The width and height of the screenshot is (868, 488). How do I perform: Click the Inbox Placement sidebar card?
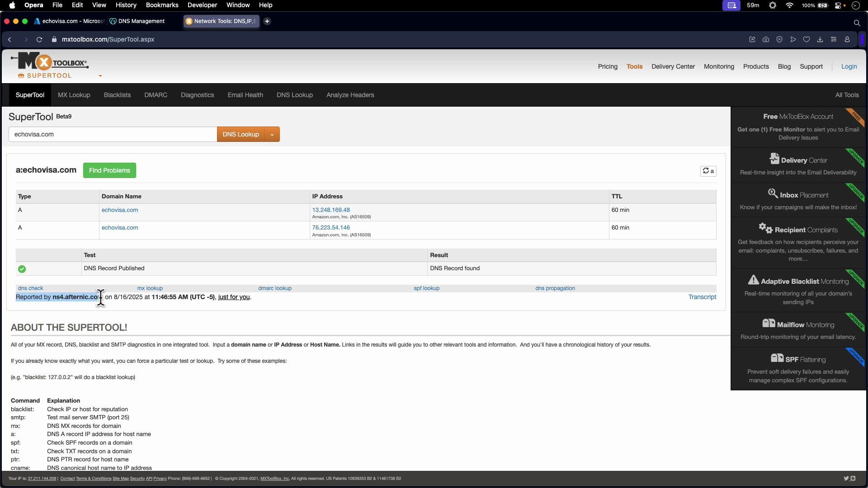[x=798, y=200]
